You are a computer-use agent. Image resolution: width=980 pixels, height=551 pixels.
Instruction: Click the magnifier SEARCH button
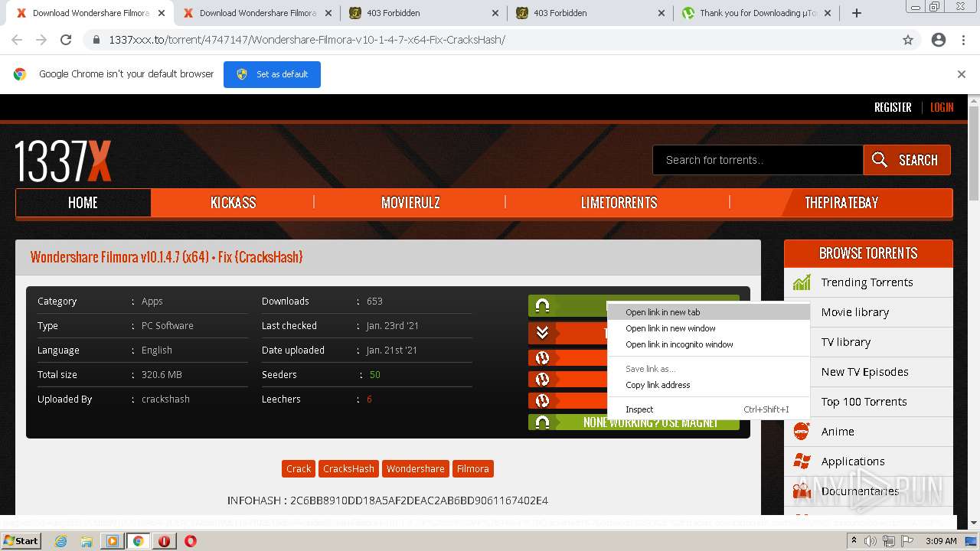[906, 160]
